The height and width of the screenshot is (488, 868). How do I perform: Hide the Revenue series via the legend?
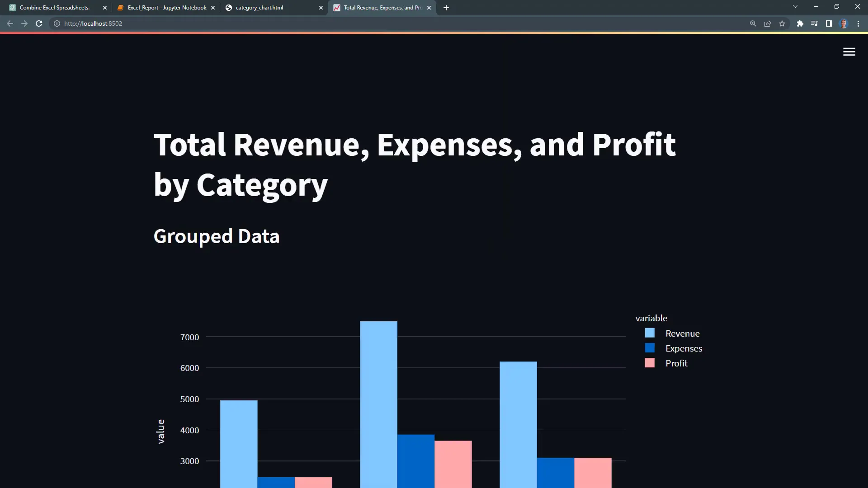tap(682, 333)
